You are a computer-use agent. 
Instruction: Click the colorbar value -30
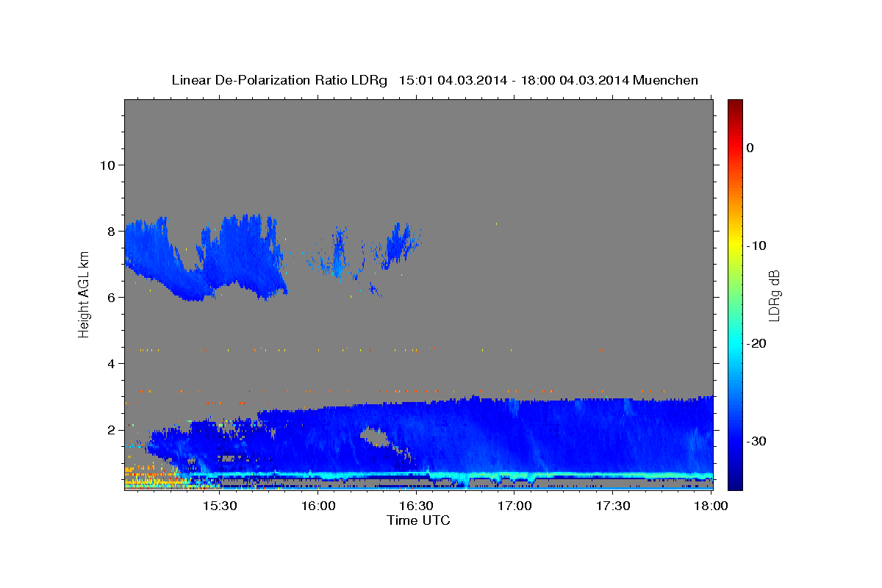[756, 441]
